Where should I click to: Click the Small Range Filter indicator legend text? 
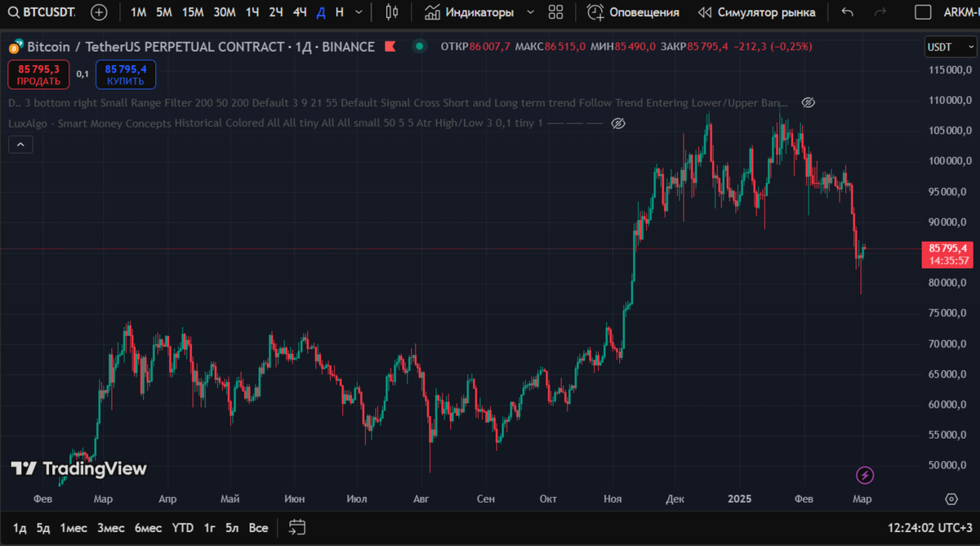tap(399, 103)
